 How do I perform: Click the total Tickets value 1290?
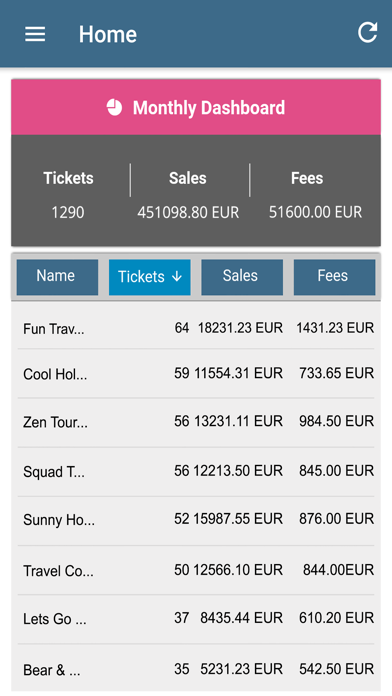tap(67, 212)
